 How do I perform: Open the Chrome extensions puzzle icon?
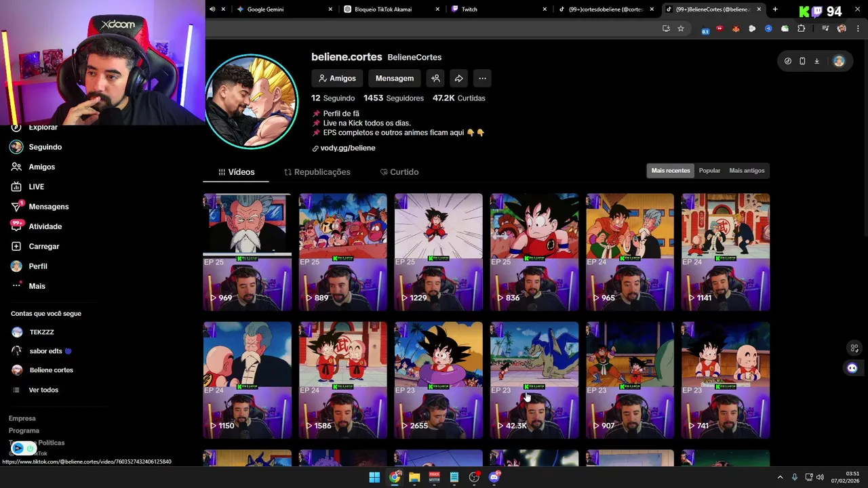[801, 28]
